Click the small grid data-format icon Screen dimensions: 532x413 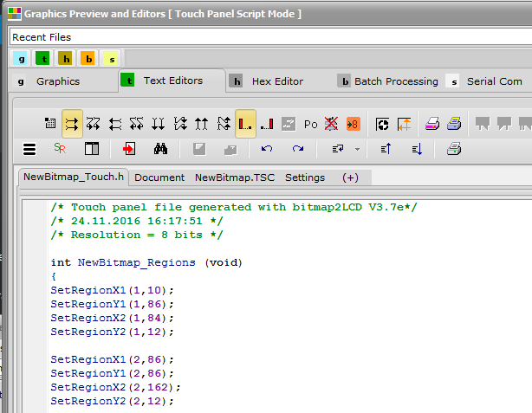point(50,124)
